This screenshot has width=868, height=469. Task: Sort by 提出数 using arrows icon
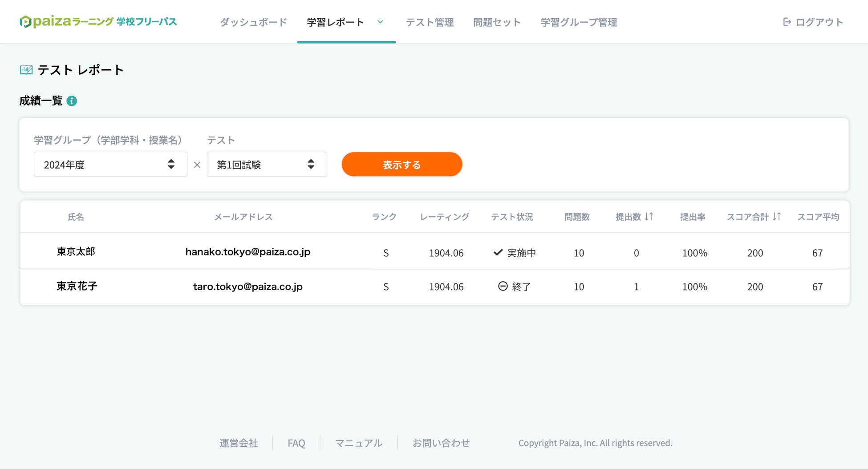pos(649,217)
